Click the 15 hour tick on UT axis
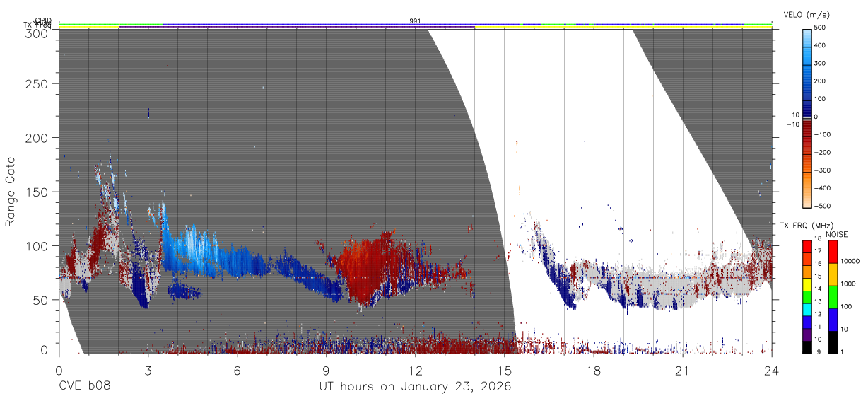 pos(504,370)
